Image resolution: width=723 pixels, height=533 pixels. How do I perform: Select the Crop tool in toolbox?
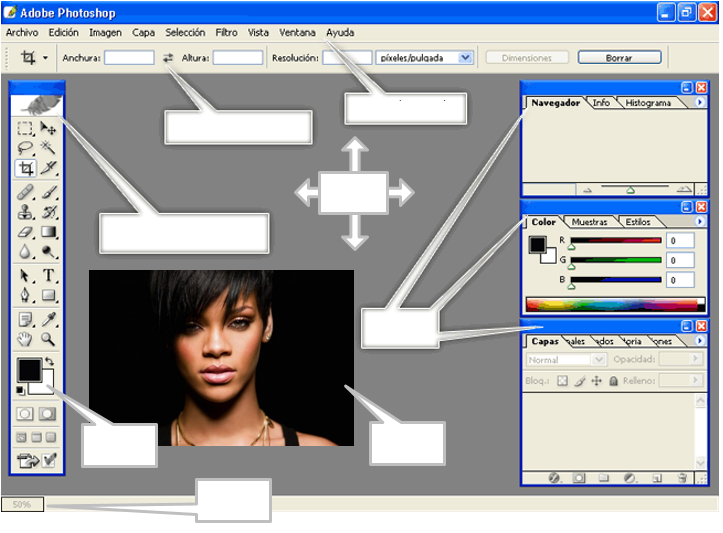(x=26, y=168)
